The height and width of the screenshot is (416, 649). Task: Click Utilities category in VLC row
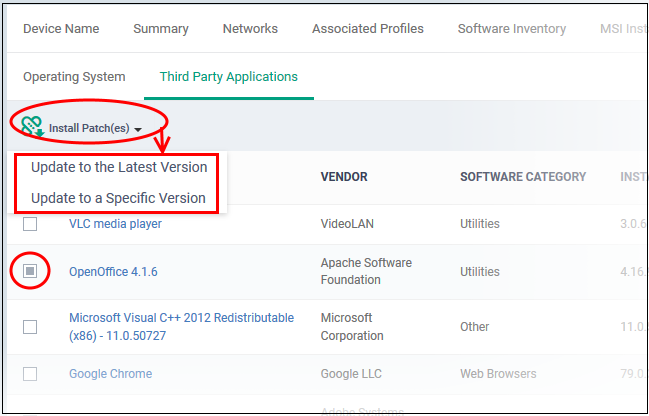[x=480, y=224]
